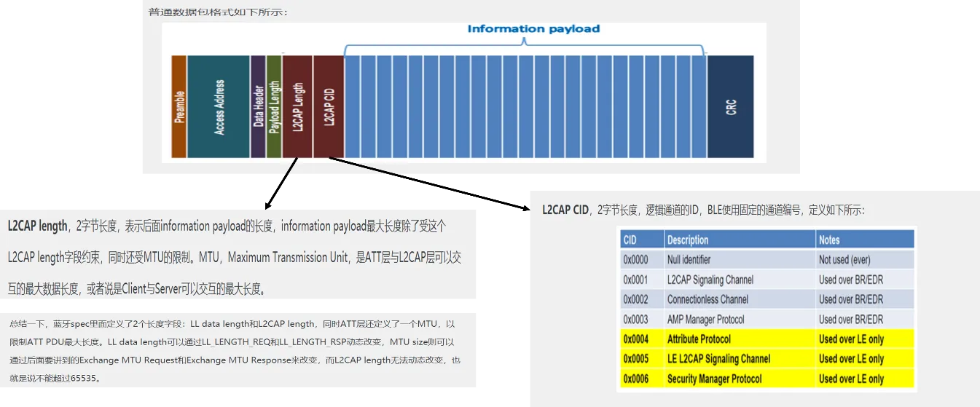Click the "Information payload" label
980x407 pixels.
coord(533,29)
